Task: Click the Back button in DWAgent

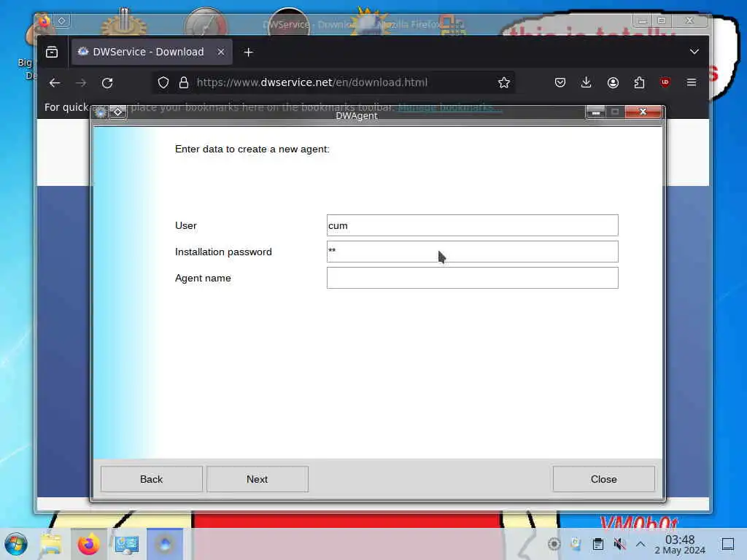Action: pyautogui.click(x=152, y=479)
